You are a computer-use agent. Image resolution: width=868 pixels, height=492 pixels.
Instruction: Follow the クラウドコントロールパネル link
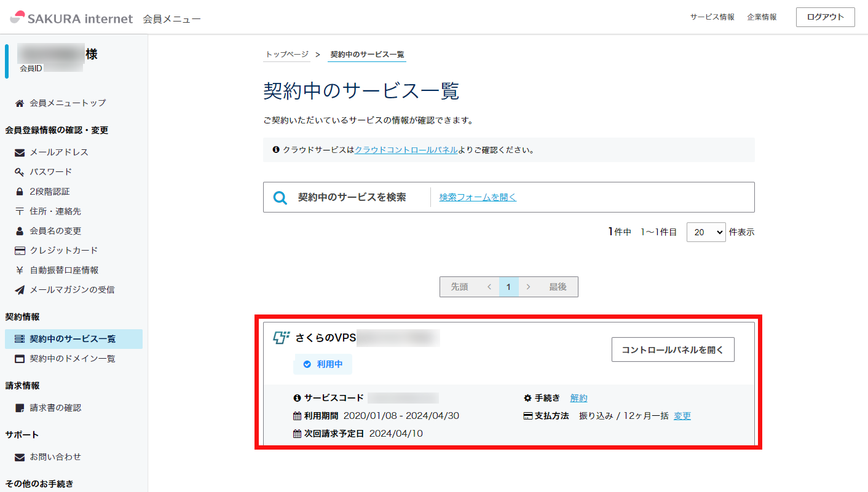[406, 149]
